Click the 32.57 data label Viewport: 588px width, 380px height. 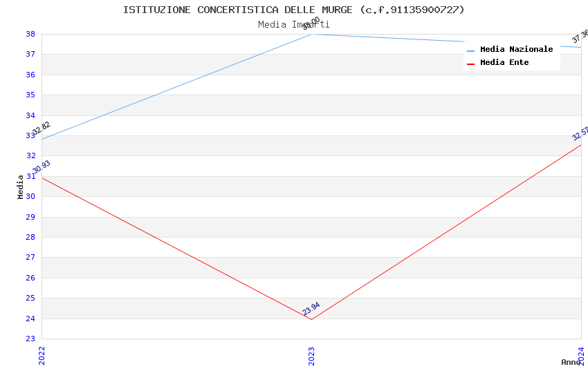580,133
